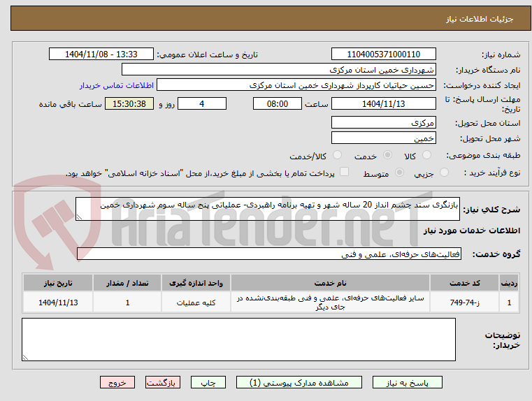Click the service group field فعالیت‌های حرفه‌ای
Image resolution: width=532 pixels, height=401 pixels.
(269, 254)
